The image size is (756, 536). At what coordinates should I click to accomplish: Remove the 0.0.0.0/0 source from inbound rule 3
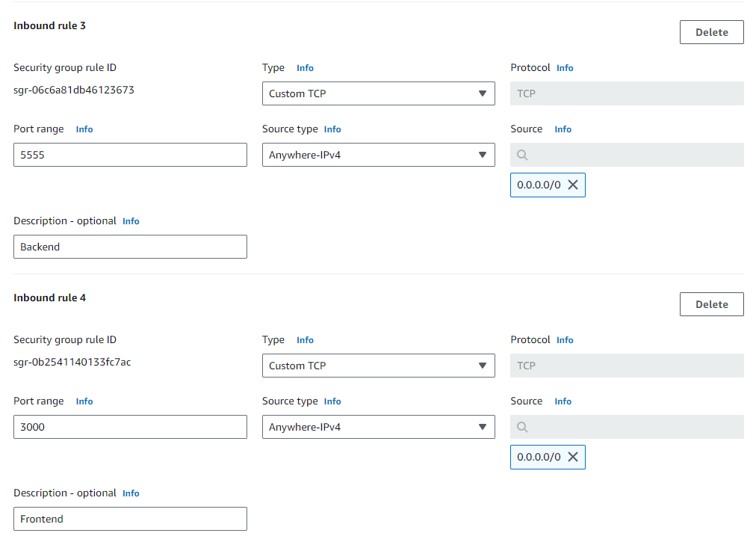[x=573, y=185]
